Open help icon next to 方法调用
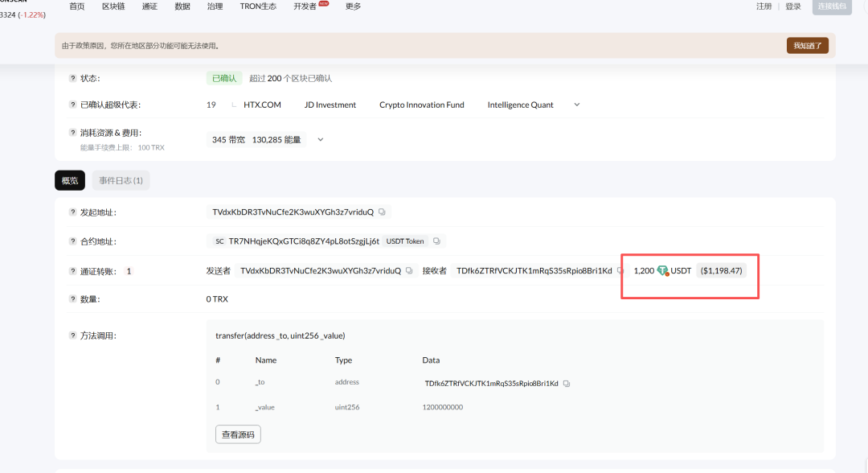868x473 pixels. pyautogui.click(x=72, y=335)
